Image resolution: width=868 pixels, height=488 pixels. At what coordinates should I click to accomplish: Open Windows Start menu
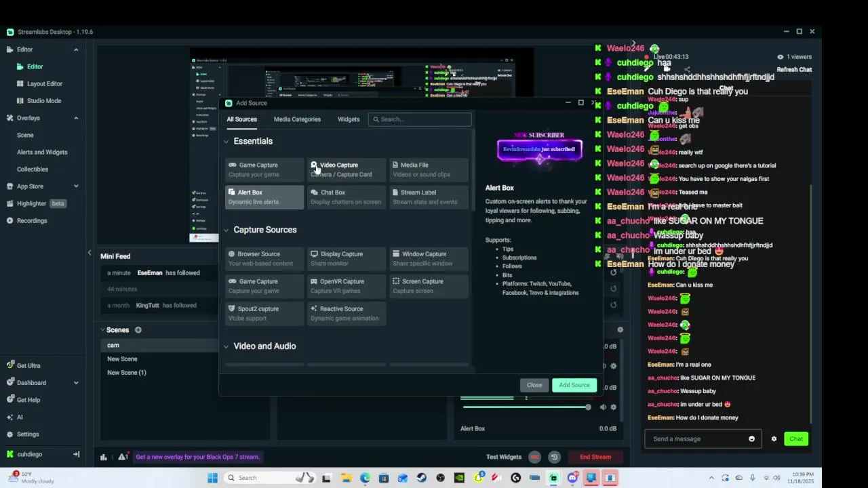point(212,478)
